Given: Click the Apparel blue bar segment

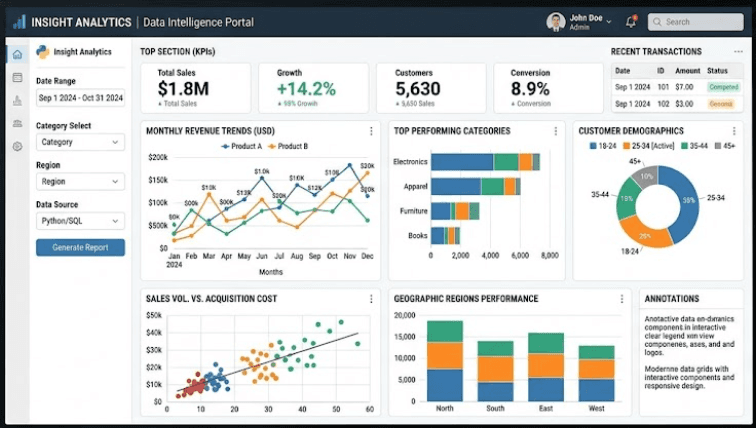Looking at the screenshot, I should click(456, 187).
